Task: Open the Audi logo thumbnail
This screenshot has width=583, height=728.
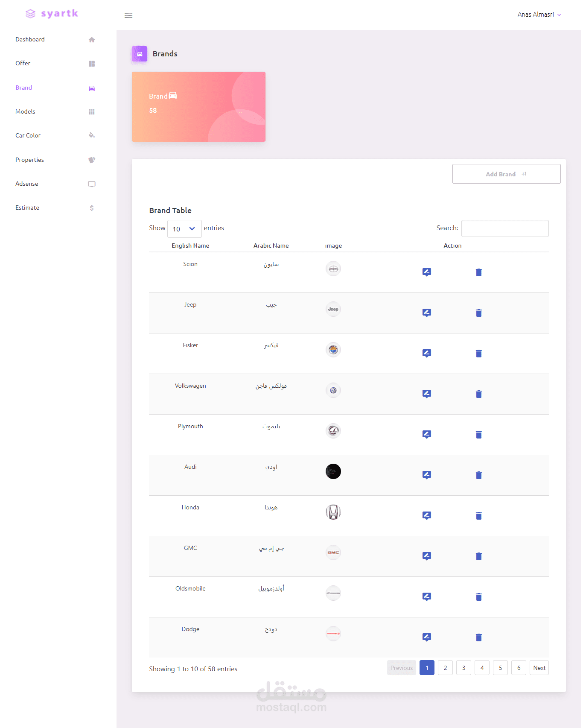Action: (x=333, y=471)
